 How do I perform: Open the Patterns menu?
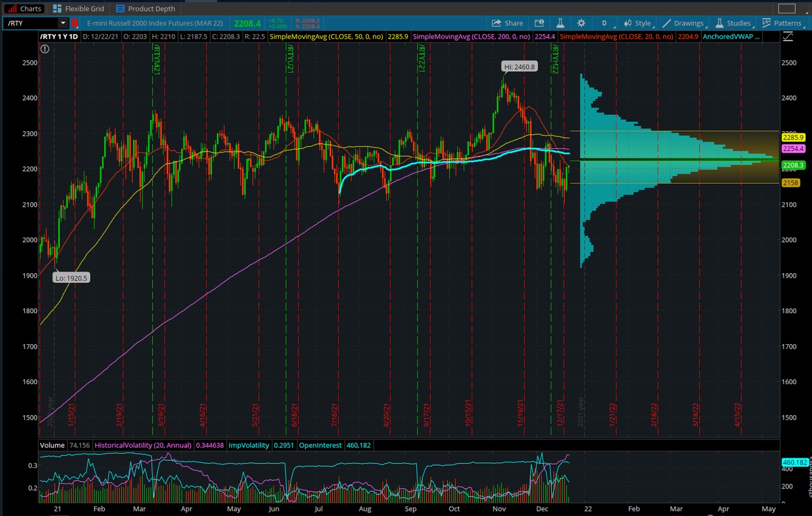pos(783,23)
